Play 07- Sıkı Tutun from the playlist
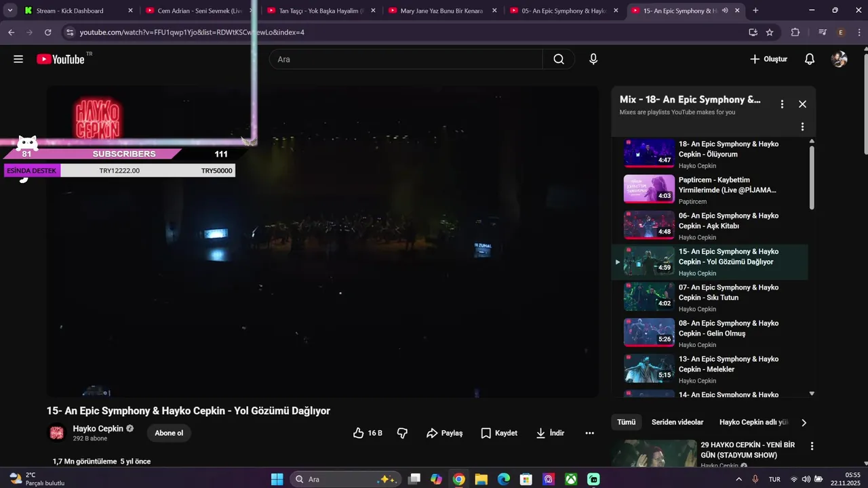This screenshot has width=868, height=488. tap(710, 298)
